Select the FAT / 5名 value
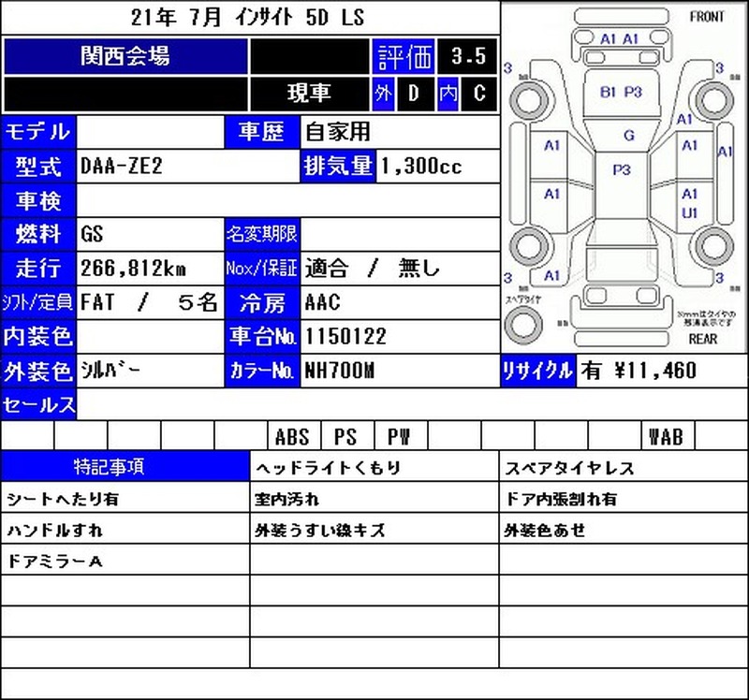 [149, 302]
